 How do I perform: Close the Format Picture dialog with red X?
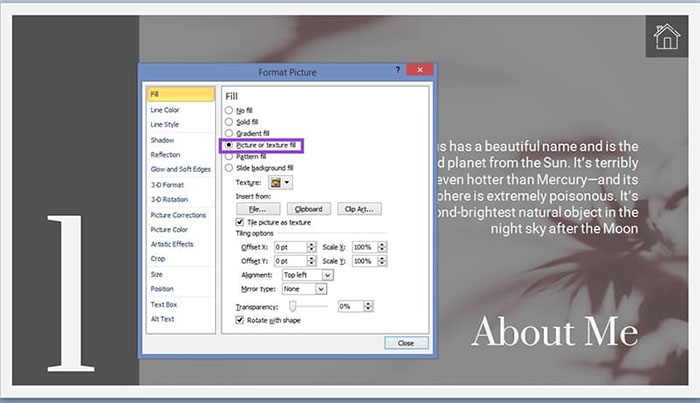[420, 70]
